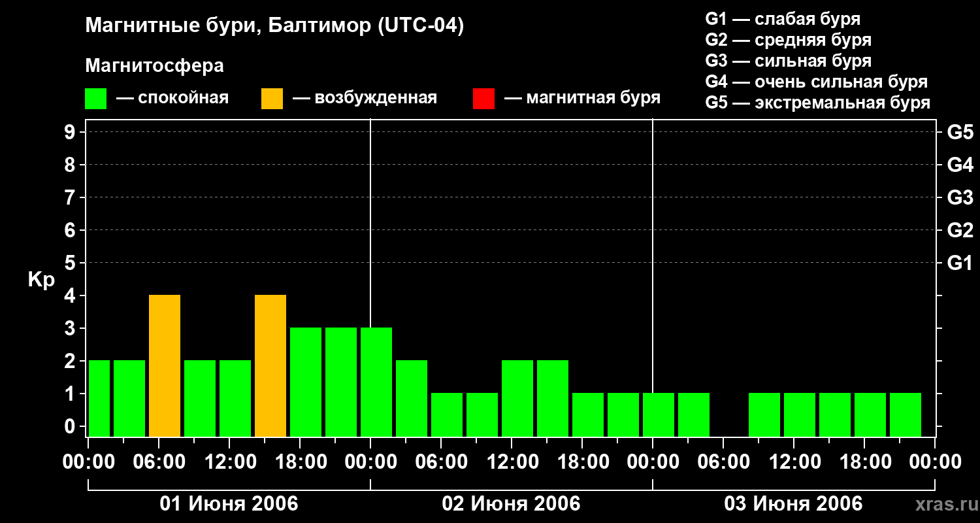980x523 pixels.
Task: Click the Kp 1 bar at 06:00 on 02 Июня
Action: click(447, 415)
